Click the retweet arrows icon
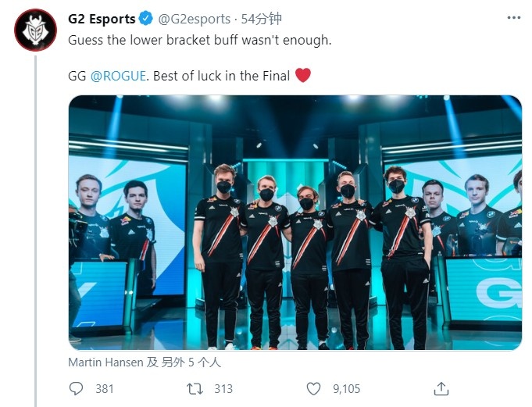Image resolution: width=532 pixels, height=407 pixels. (x=195, y=389)
